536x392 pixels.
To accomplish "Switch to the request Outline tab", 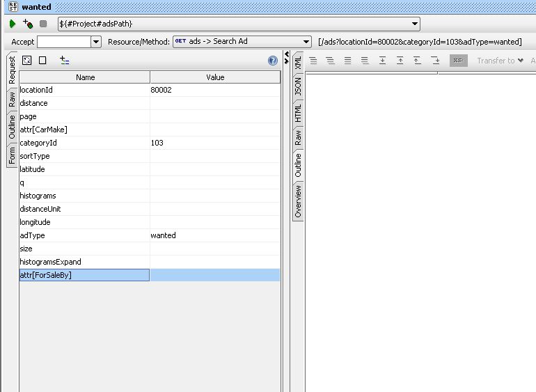I will [x=12, y=127].
